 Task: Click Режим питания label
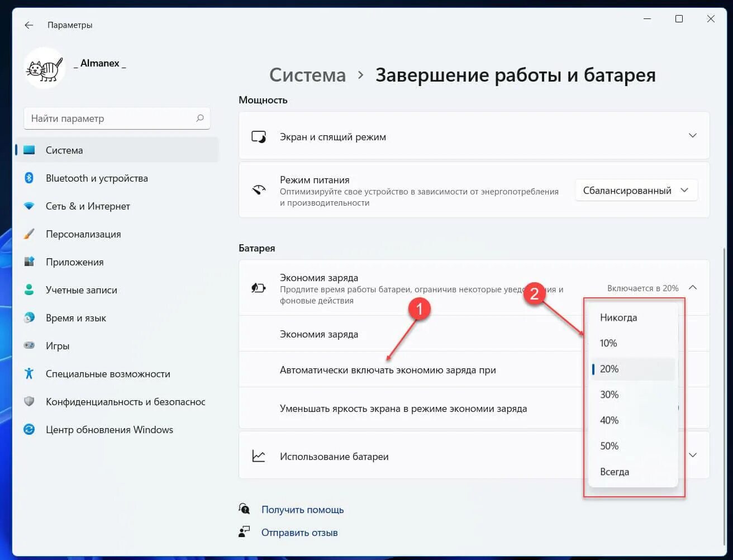click(315, 180)
